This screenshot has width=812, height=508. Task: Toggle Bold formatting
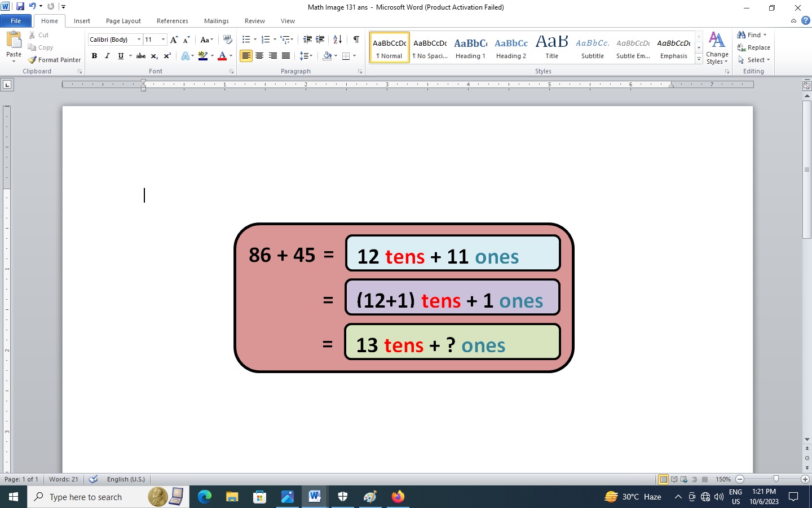tap(94, 56)
